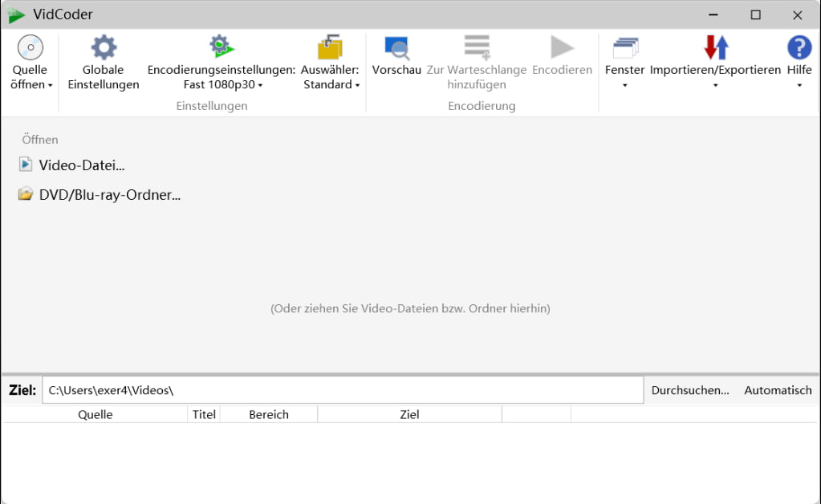Click the Automatisch button
The width and height of the screenshot is (821, 504).
(778, 390)
